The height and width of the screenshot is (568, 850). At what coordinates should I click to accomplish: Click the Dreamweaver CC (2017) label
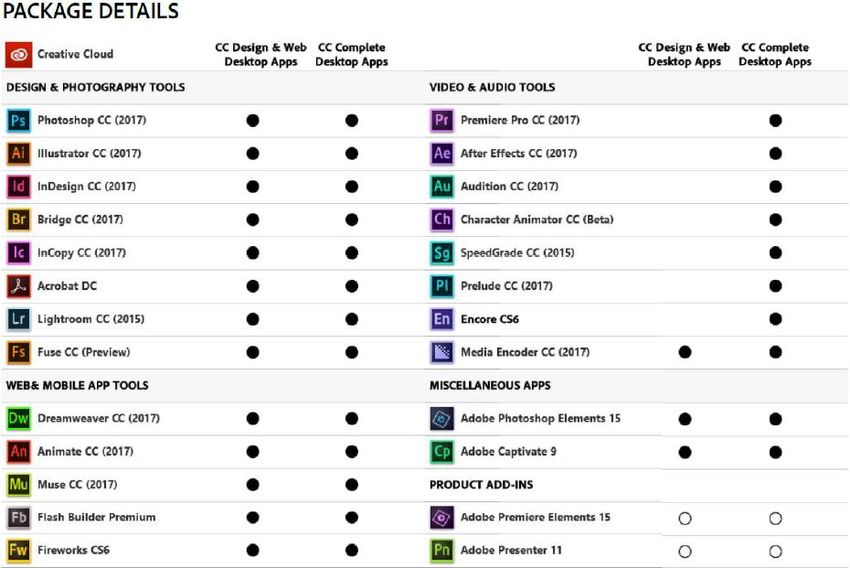[x=98, y=418]
